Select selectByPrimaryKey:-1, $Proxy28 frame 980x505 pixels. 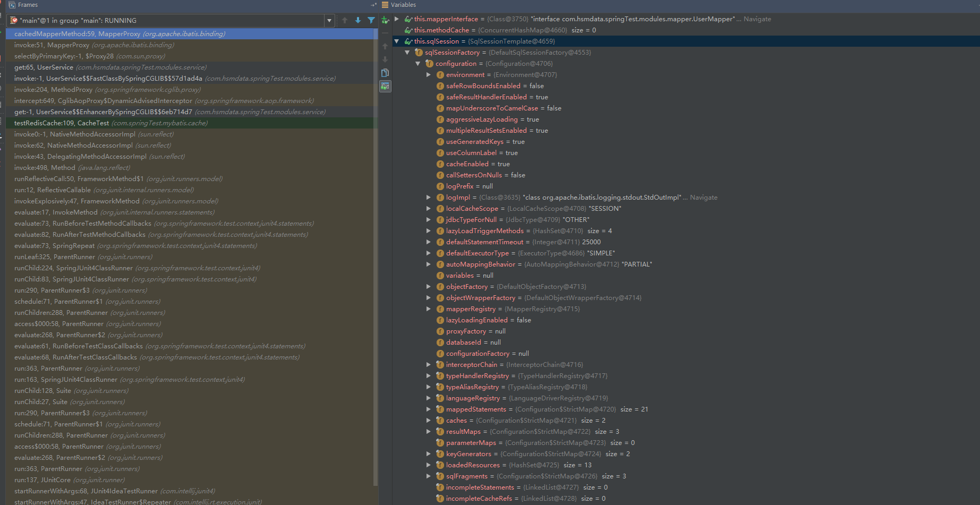coord(190,56)
